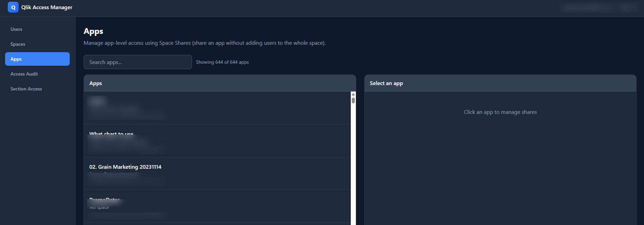Click the apps list scrollbar thumb
644x225 pixels.
pos(353,100)
